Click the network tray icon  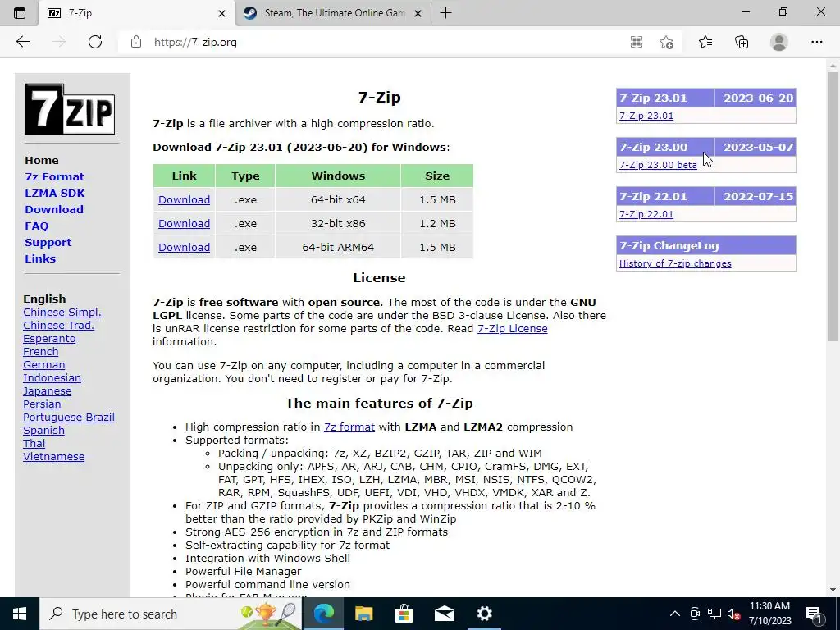pyautogui.click(x=714, y=614)
